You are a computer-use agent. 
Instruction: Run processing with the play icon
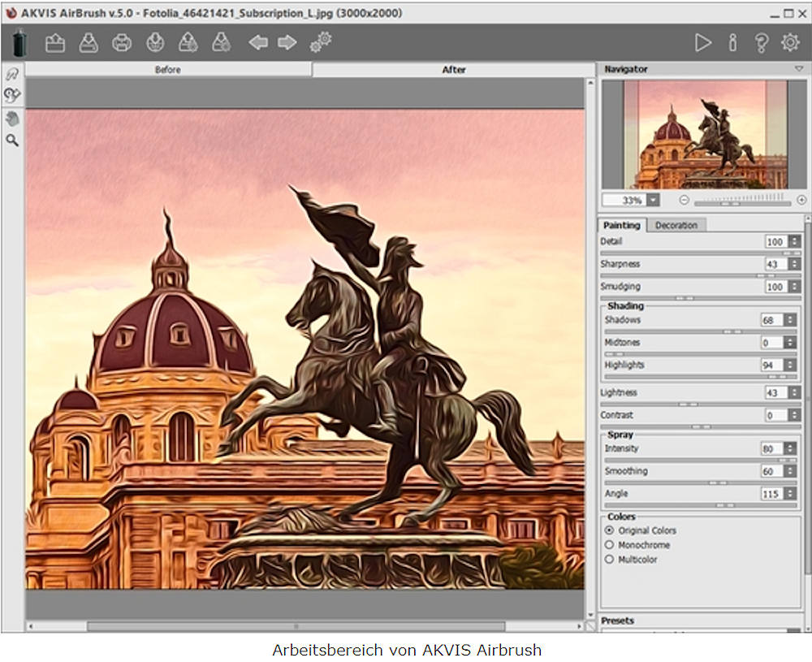point(702,43)
